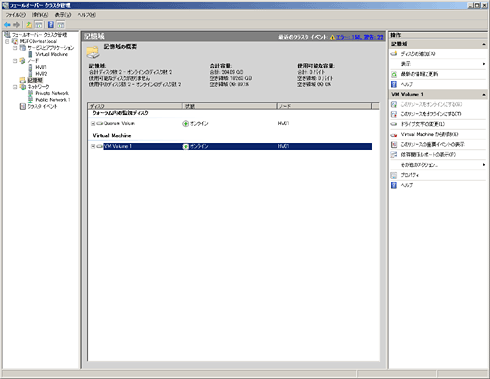Select 記憶域 in the tree

coord(35,80)
